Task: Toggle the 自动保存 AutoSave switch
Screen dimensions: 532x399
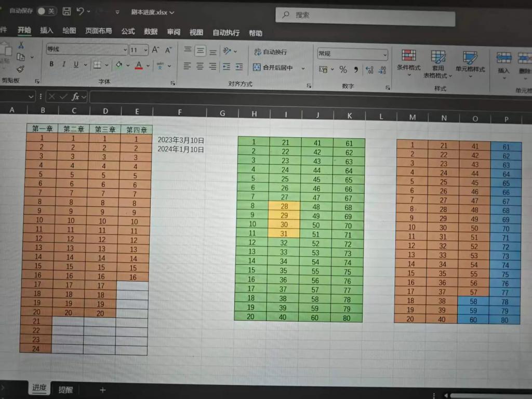Action: click(x=47, y=11)
